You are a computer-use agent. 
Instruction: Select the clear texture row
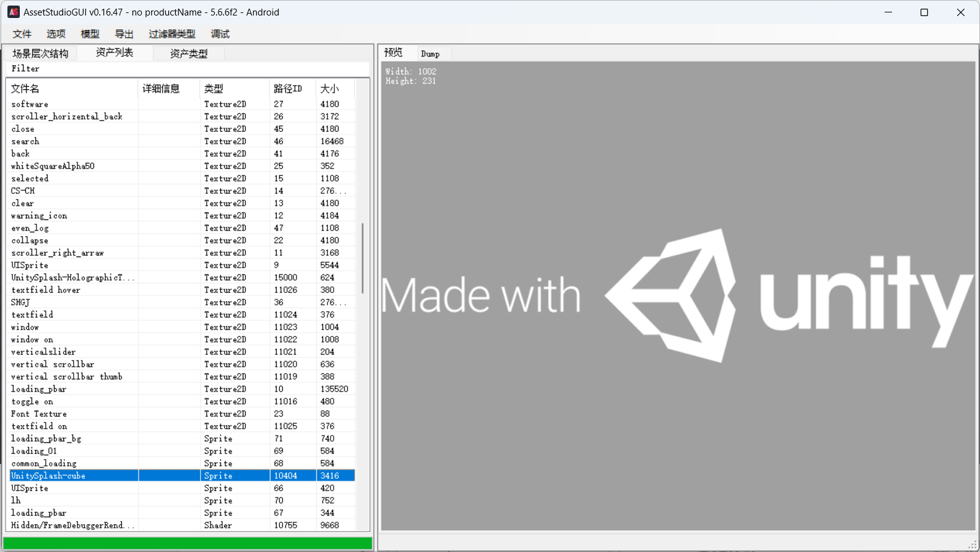pyautogui.click(x=183, y=203)
